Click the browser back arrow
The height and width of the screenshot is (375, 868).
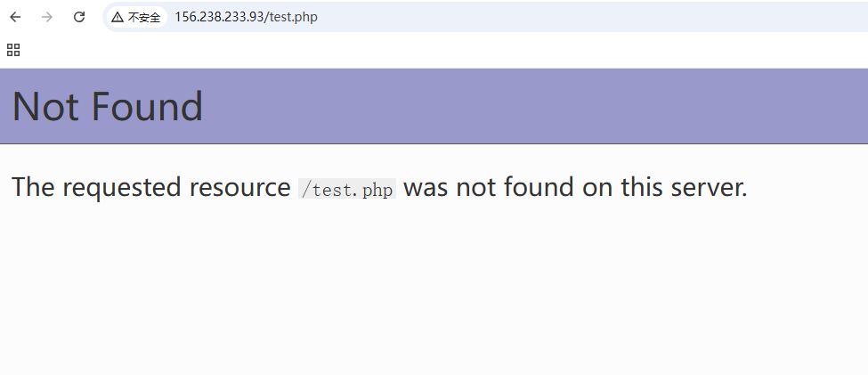click(x=15, y=17)
